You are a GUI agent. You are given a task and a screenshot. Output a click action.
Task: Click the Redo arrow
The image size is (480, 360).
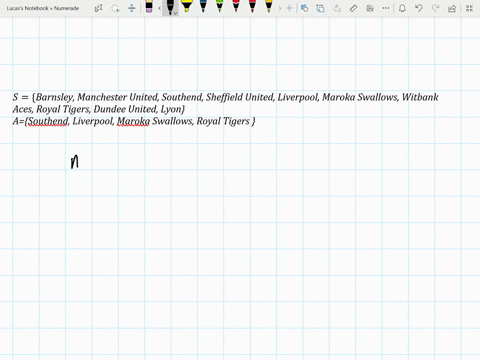[x=435, y=8]
